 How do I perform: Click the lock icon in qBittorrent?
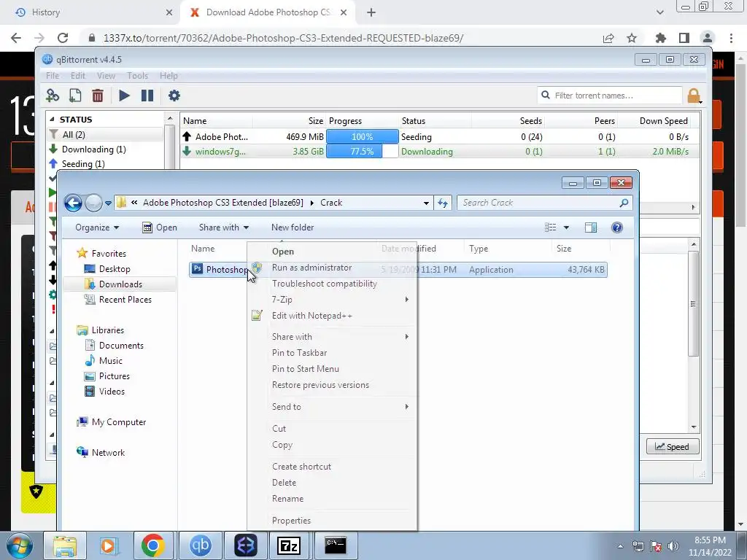(x=694, y=96)
